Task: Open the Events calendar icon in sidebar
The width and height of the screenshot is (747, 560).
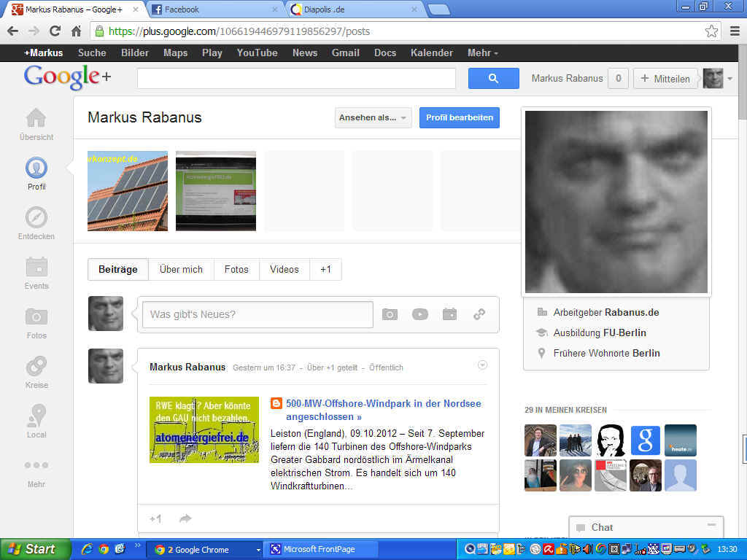Action: 36,267
